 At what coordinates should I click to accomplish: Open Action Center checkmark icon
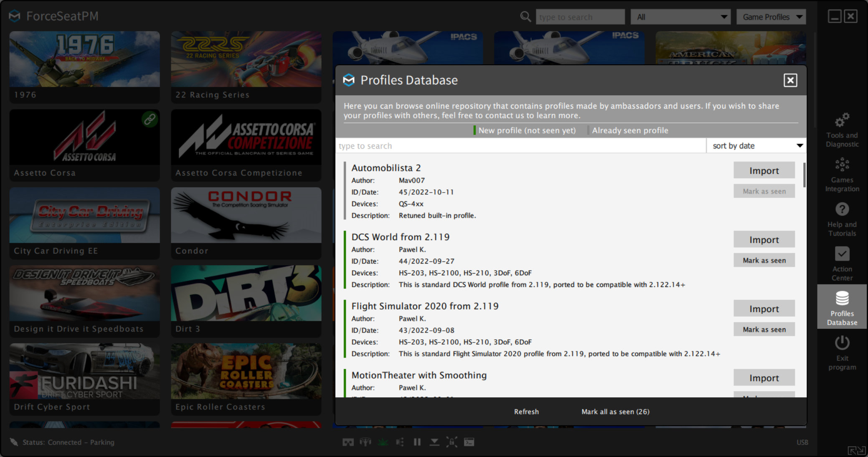[842, 254]
